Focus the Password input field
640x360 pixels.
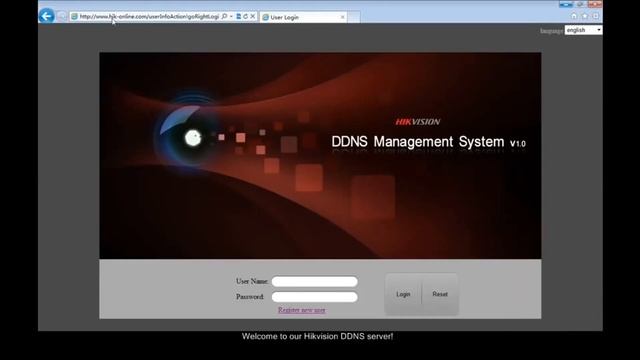(315, 297)
